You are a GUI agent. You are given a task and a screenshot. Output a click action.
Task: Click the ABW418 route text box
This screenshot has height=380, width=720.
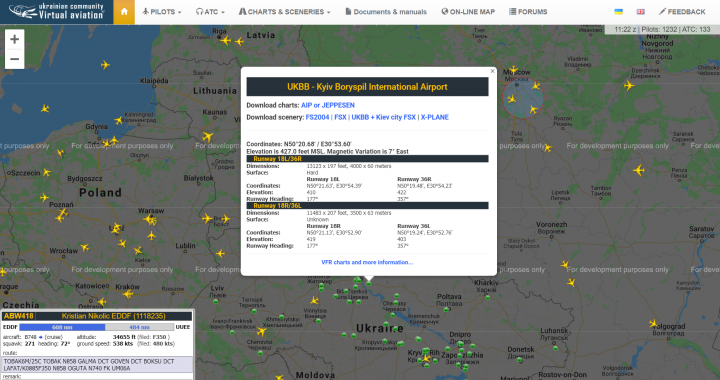point(97,364)
